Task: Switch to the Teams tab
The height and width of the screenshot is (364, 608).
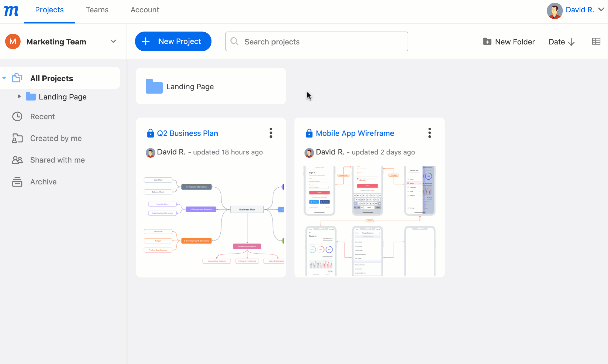Action: point(97,10)
